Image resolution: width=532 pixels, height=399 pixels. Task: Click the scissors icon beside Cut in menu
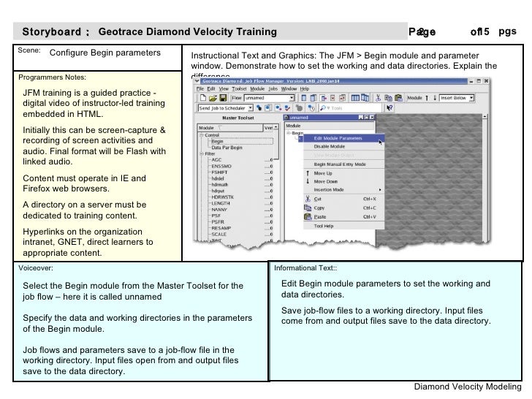coord(308,199)
